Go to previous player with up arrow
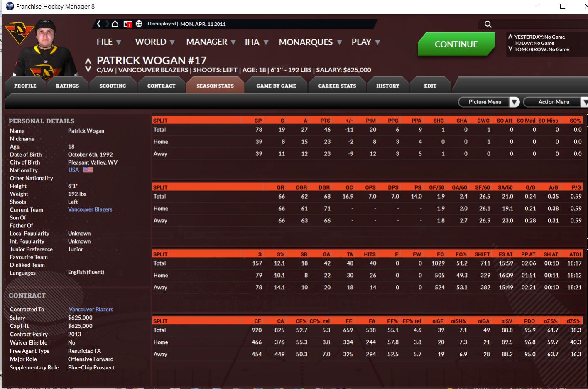The width and height of the screenshot is (588, 389). coord(88,61)
